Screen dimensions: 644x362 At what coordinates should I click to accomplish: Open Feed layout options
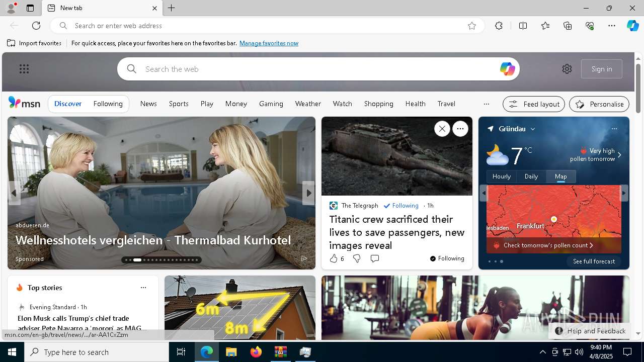(534, 104)
